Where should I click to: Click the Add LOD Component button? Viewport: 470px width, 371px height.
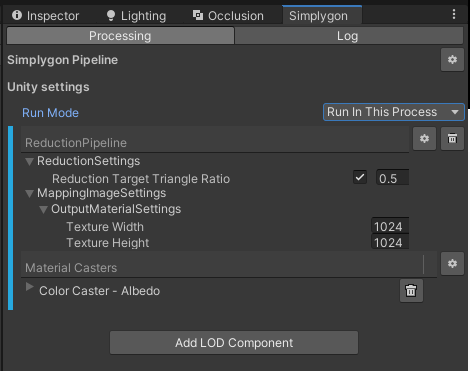pos(234,343)
